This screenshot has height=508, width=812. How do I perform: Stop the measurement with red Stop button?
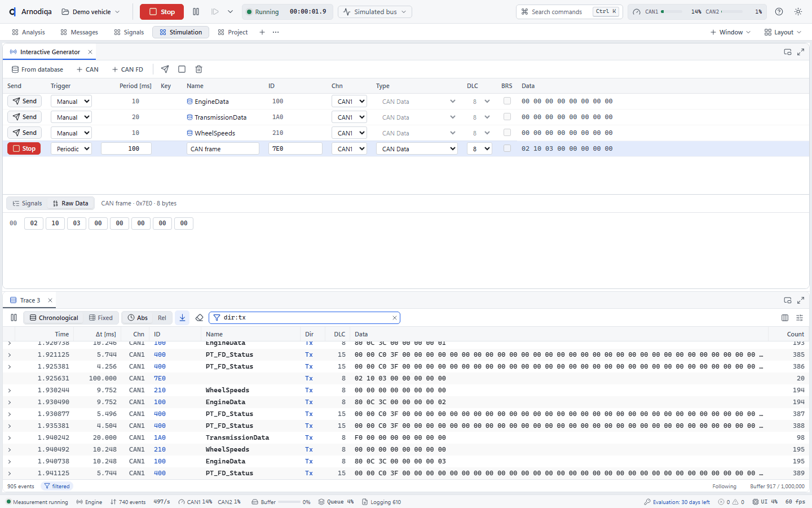click(162, 12)
